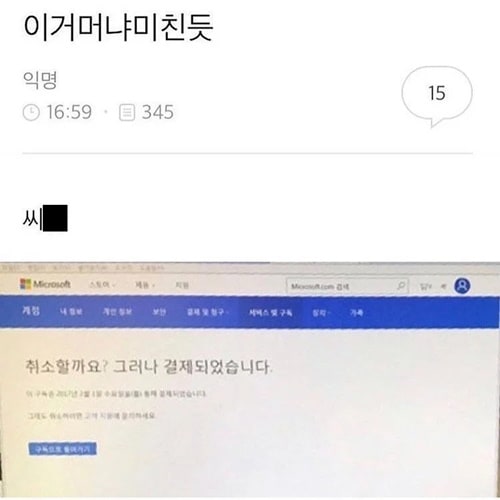Viewport: 500px width, 500px height.
Task: Click the 구독으로 돌아가기 button
Action: tap(62, 449)
